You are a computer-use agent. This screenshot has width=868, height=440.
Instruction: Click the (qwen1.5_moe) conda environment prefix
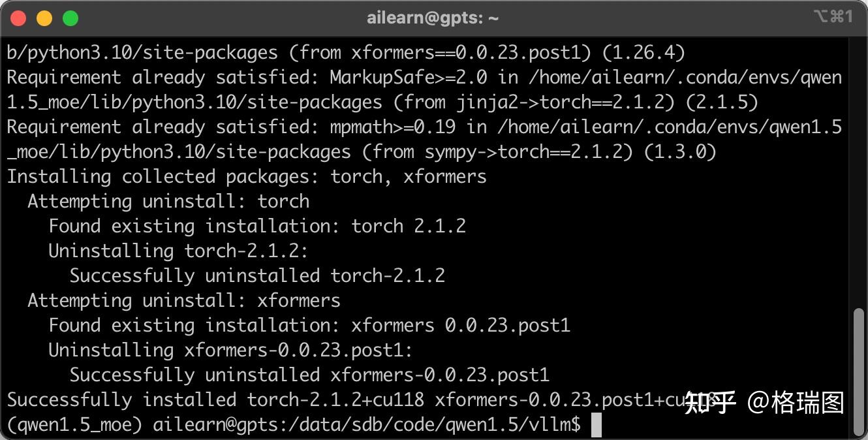[x=74, y=425]
